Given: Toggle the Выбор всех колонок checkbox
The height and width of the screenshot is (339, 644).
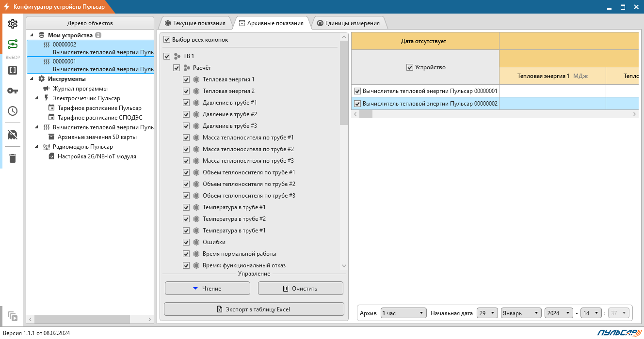Looking at the screenshot, I should (x=167, y=40).
